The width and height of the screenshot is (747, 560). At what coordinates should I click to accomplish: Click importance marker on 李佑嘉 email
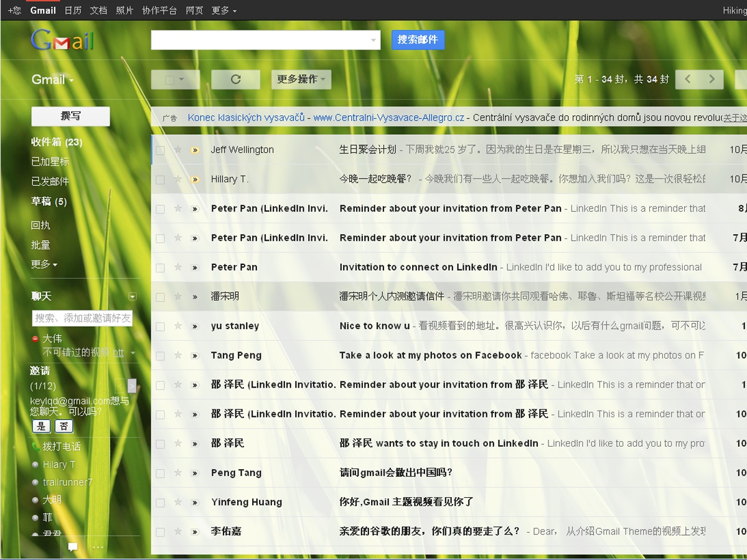[x=195, y=532]
